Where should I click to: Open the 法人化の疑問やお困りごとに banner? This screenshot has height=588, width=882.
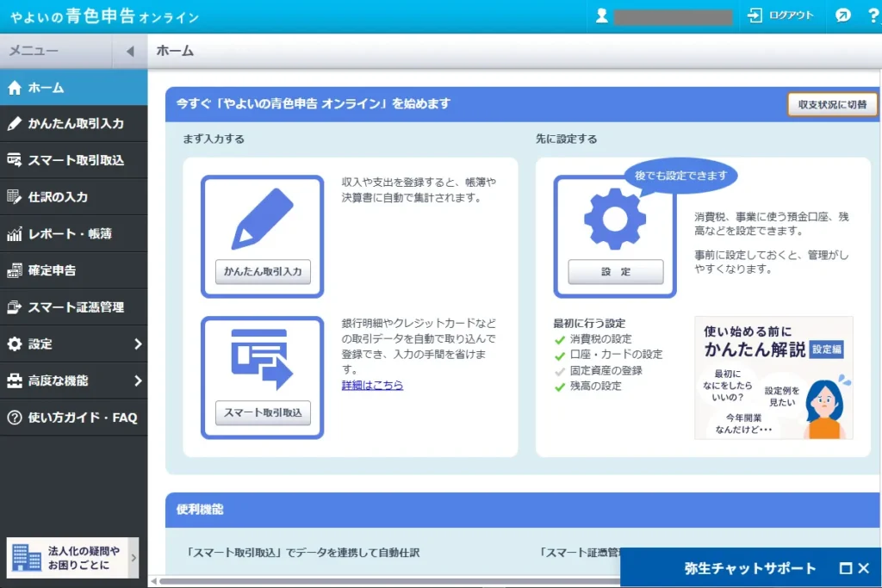tap(72, 558)
